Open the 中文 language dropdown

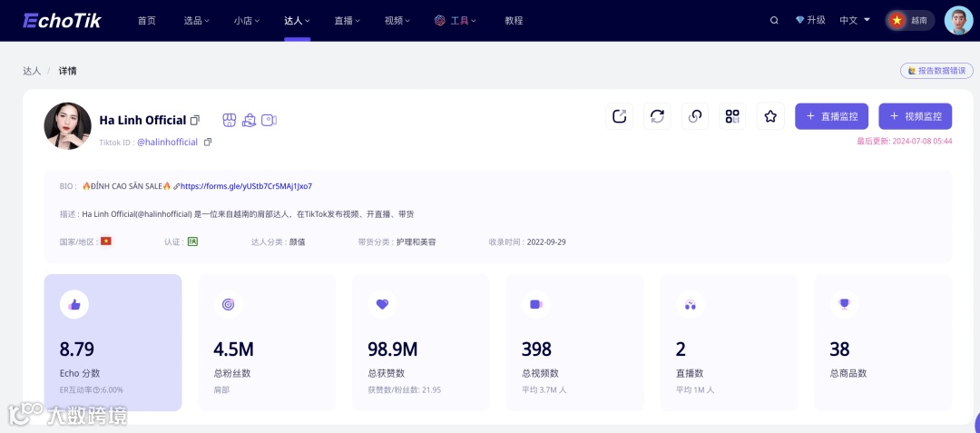point(855,20)
